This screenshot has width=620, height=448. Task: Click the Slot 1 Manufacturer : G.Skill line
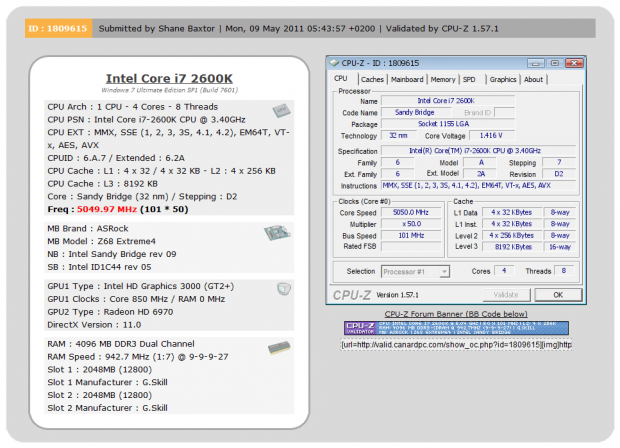(x=107, y=382)
